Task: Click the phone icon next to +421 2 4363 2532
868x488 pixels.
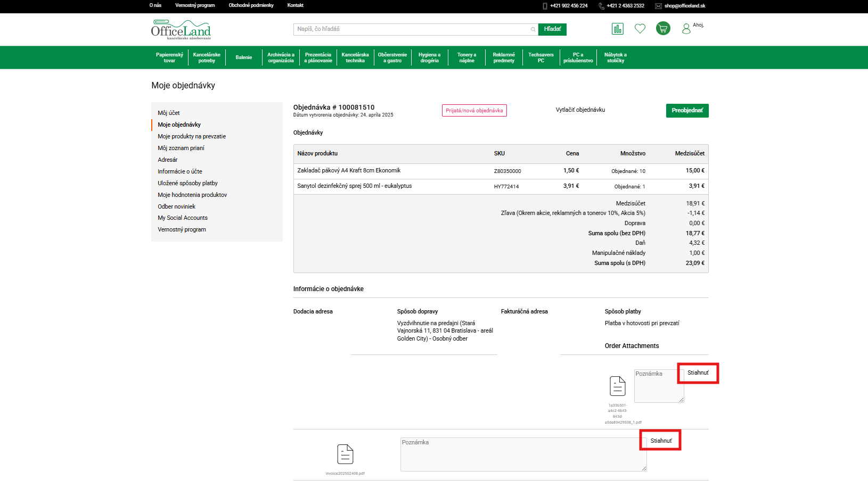Action: [x=601, y=6]
